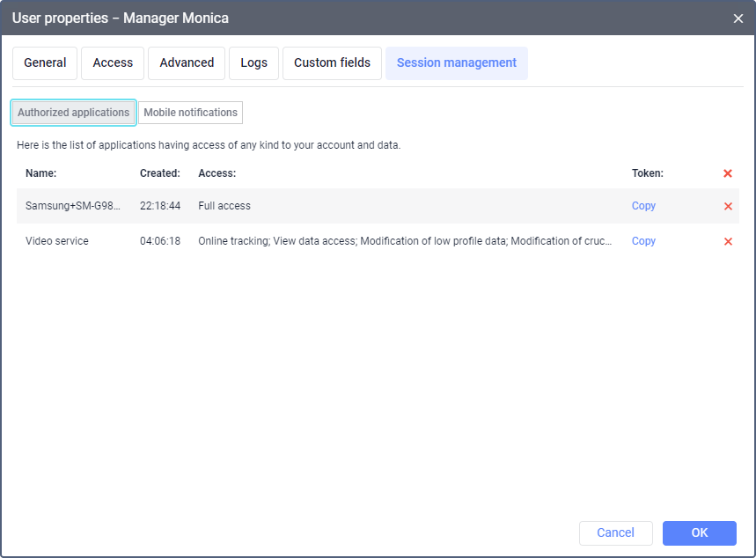This screenshot has height=558, width=756.
Task: Switch to the Access tab
Action: [x=113, y=63]
